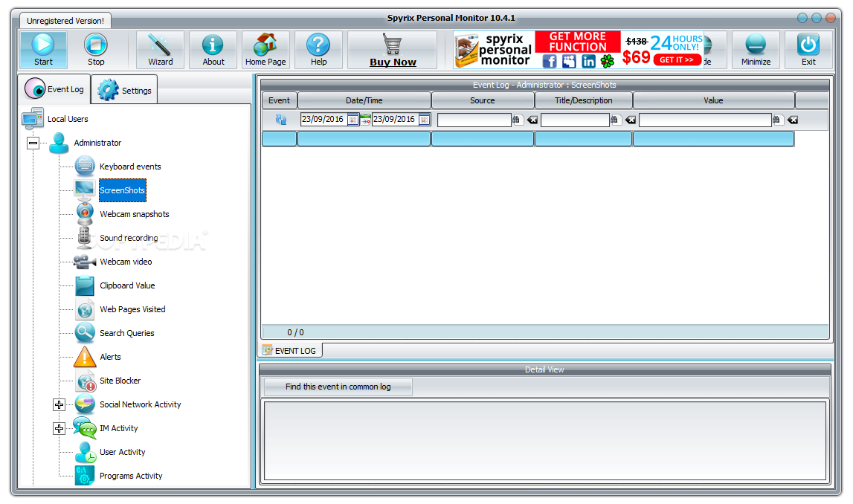Open Site Blocker entry
The width and height of the screenshot is (853, 504).
point(120,381)
